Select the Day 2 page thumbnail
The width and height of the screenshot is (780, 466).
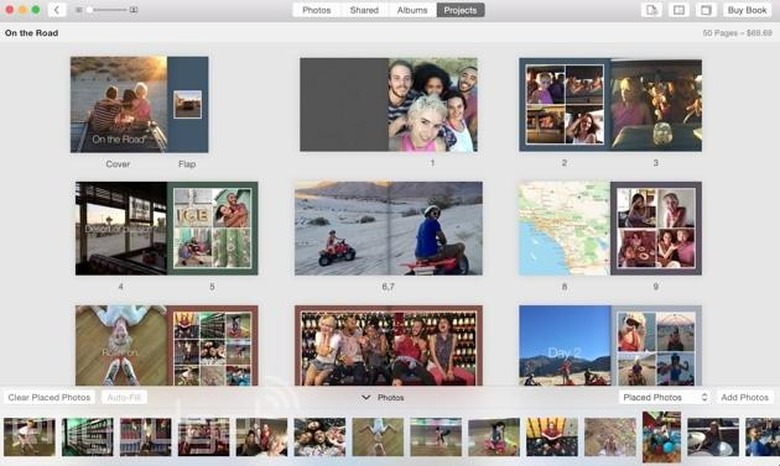click(564, 345)
